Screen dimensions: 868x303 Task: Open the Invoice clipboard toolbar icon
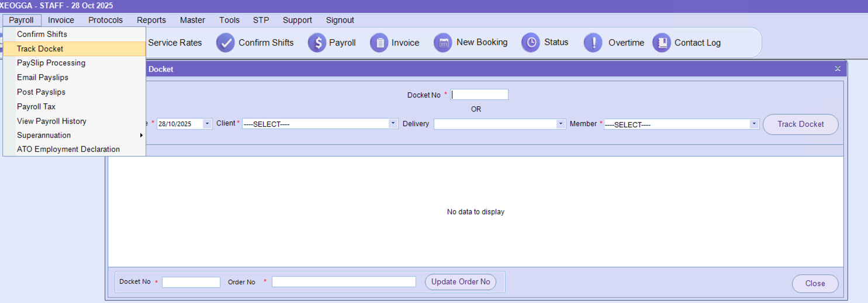[379, 43]
